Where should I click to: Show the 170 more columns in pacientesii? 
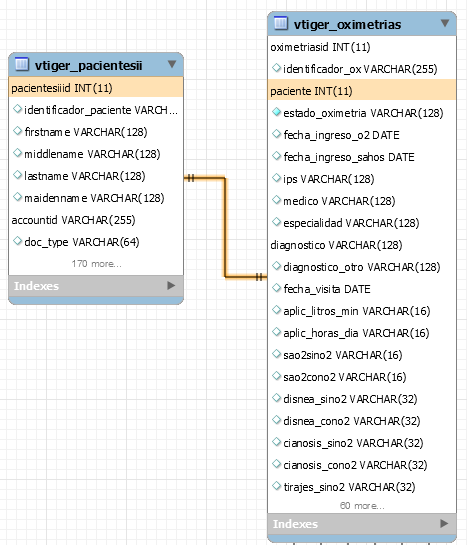point(97,264)
